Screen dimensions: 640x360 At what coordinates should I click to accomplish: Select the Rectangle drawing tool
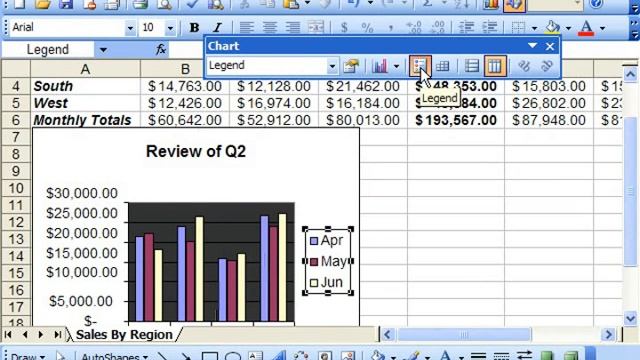click(209, 356)
